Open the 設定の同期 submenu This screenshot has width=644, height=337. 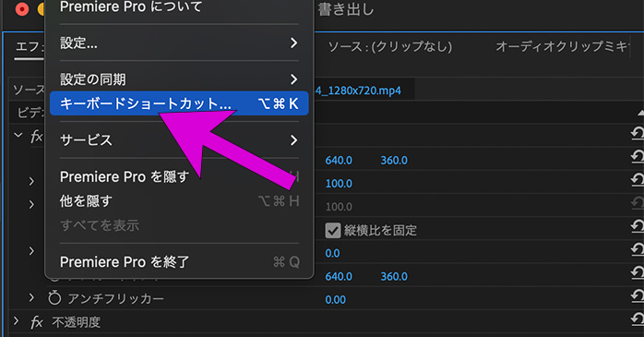[x=179, y=78]
